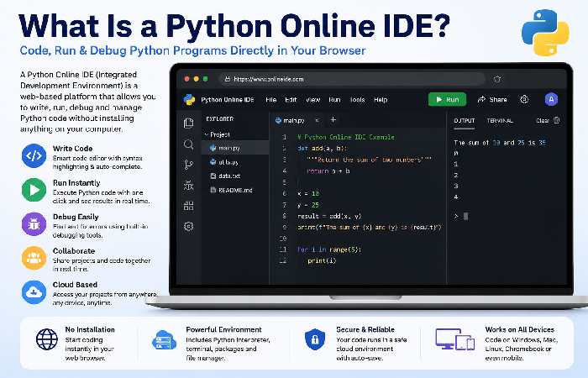588x378 pixels.
Task: Click the EXPLORER panel heading
Action: coord(220,119)
